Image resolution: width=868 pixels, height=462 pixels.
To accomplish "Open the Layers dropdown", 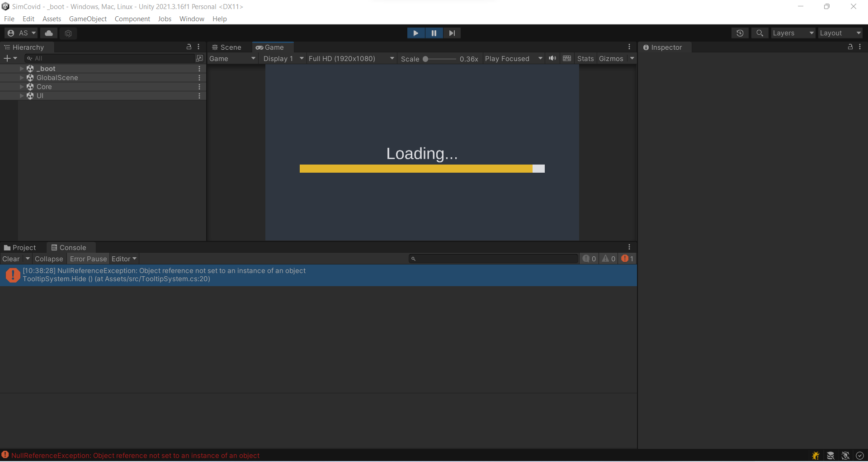I will click(x=793, y=33).
